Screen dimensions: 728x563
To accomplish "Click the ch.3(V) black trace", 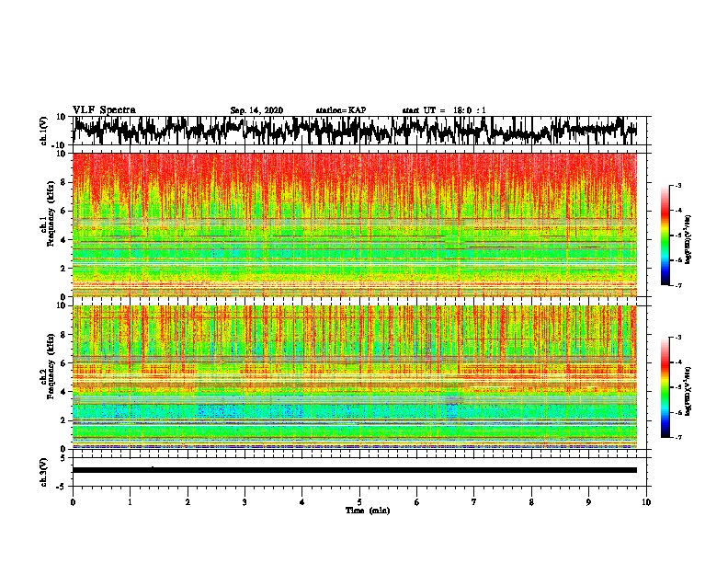I will coord(355,470).
